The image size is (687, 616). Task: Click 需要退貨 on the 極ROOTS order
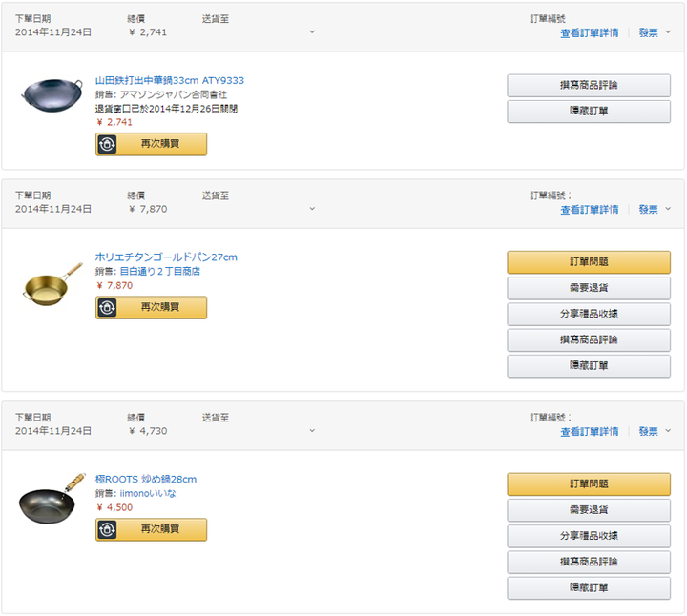[x=588, y=510]
